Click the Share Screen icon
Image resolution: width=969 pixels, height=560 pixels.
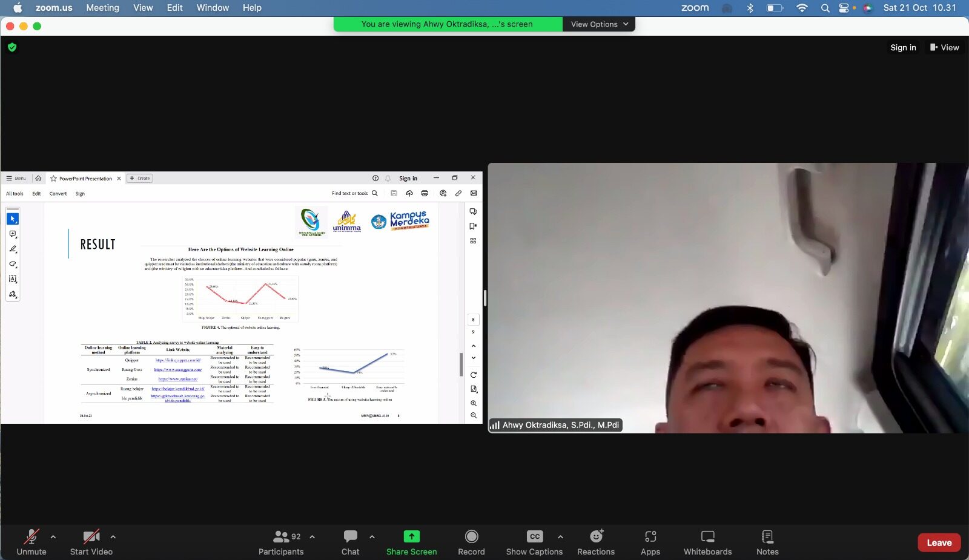pos(411,537)
